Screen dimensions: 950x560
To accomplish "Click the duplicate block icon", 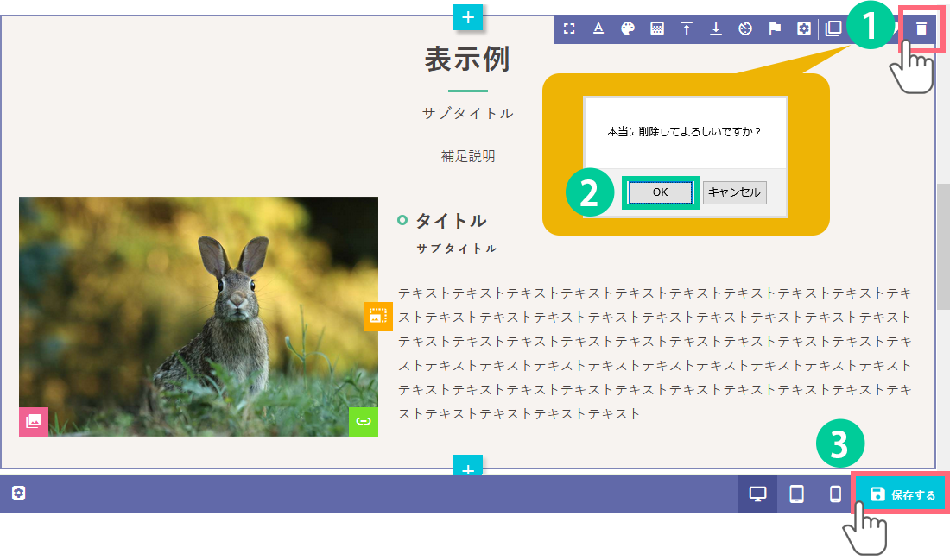I will [x=833, y=28].
